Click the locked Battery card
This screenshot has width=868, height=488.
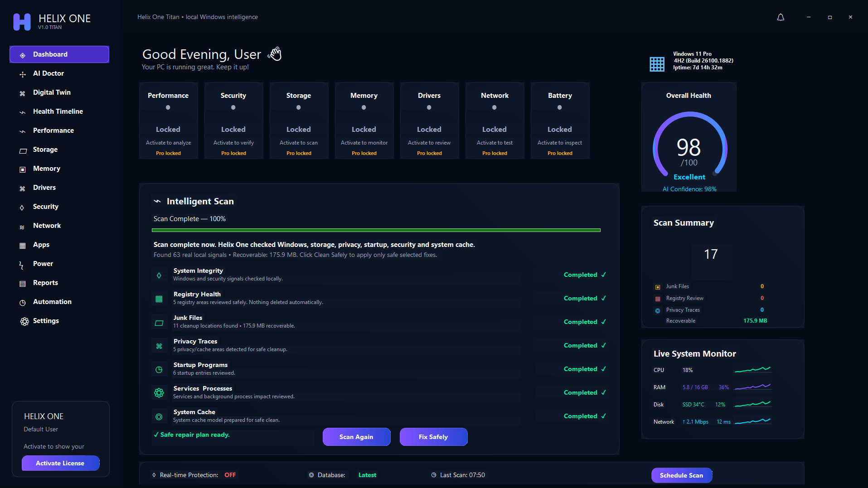coord(560,121)
